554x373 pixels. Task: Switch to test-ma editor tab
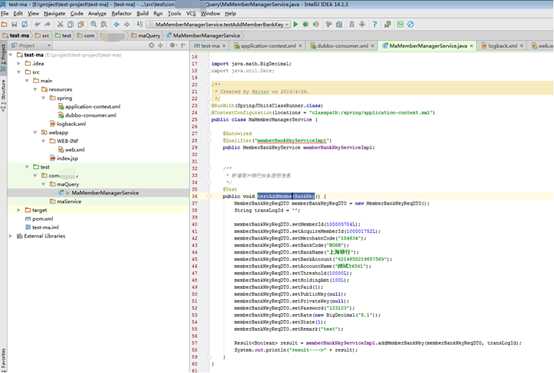coord(210,46)
